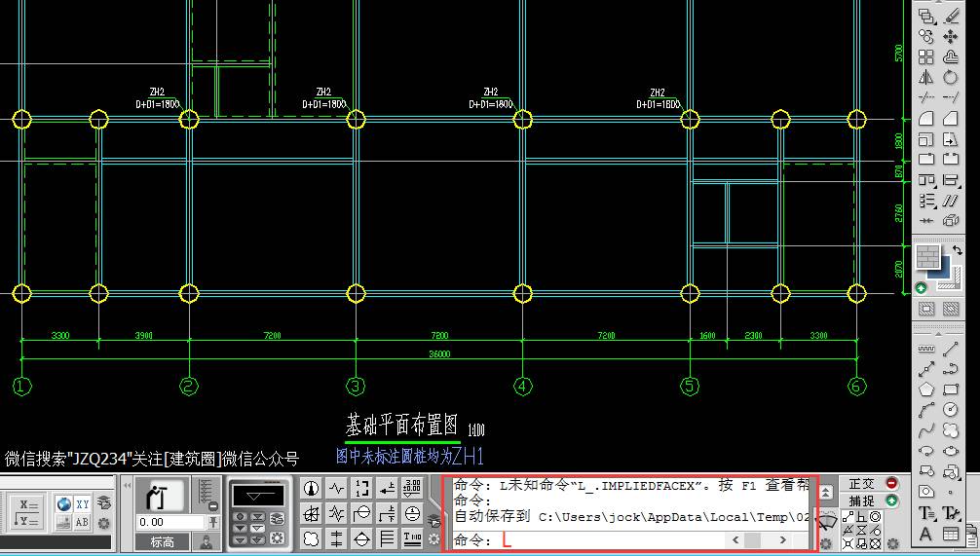Open the AB text label button
980x556 pixels.
[x=83, y=522]
